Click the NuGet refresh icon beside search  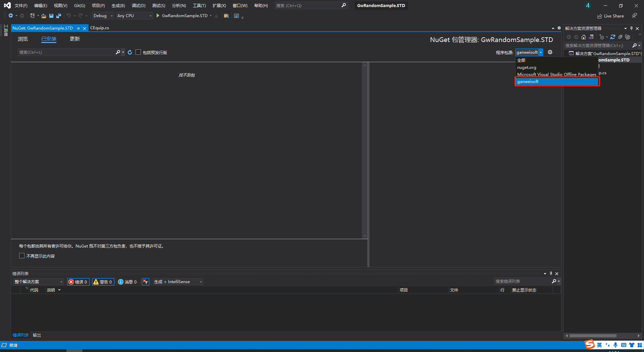130,52
